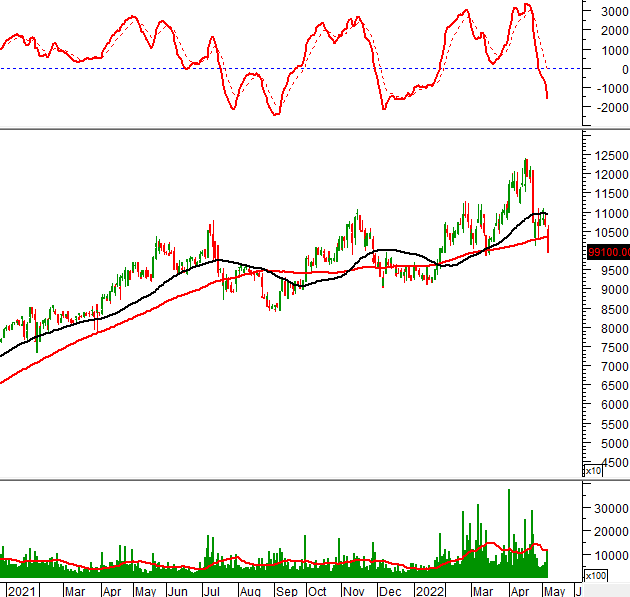Click the Jul month label on the time axis
Screen dimensions: 630x597
[x=213, y=590]
